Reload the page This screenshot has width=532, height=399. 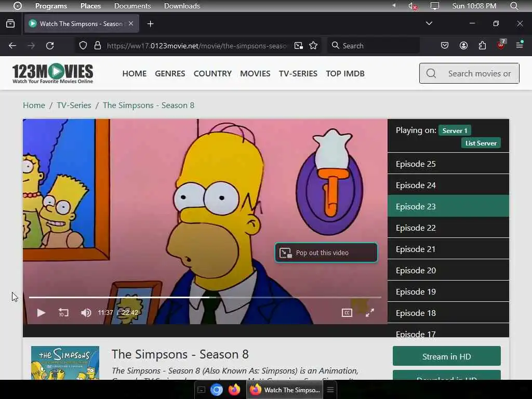pyautogui.click(x=50, y=46)
